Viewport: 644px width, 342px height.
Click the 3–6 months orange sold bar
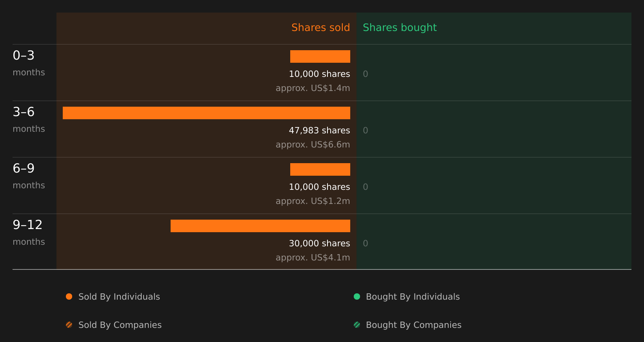[206, 113]
